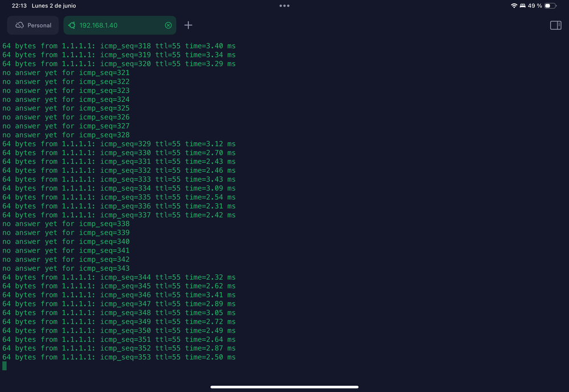Viewport: 569px width, 392px height.
Task: Click the home indicator bar at bottom
Action: 284,387
